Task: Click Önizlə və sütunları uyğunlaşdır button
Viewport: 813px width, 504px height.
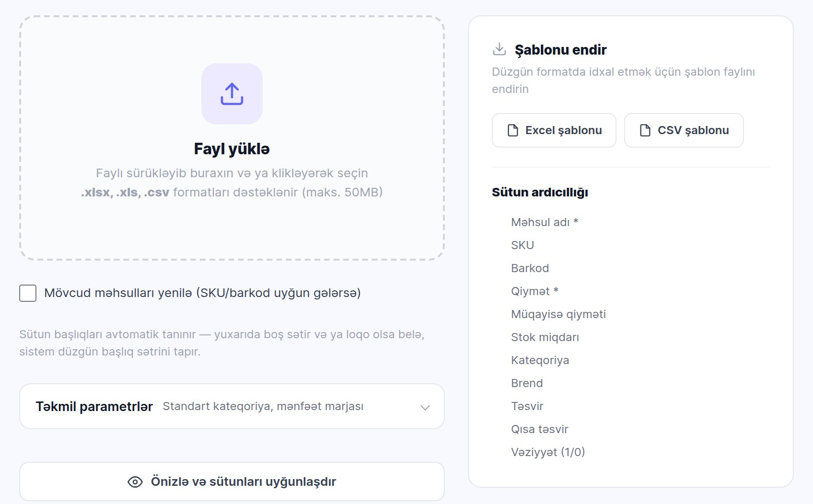Action: [232, 481]
